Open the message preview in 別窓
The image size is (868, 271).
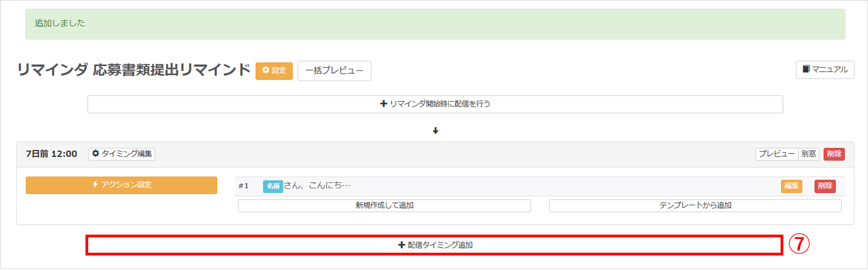pos(808,154)
